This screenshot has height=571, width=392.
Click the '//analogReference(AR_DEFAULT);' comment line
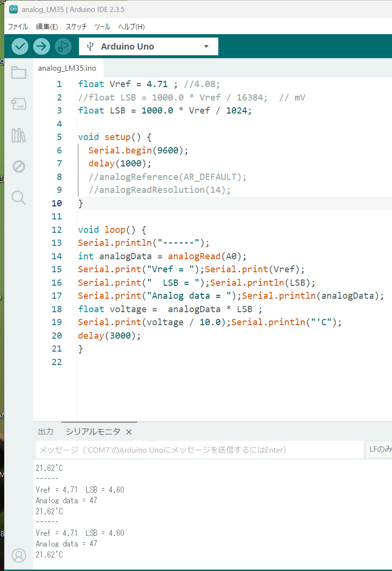coord(167,177)
